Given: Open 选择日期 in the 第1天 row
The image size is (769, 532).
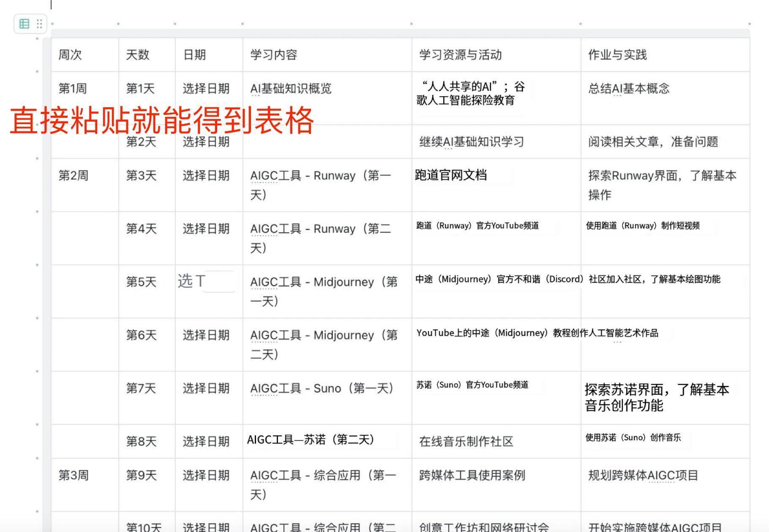Looking at the screenshot, I should point(206,89).
